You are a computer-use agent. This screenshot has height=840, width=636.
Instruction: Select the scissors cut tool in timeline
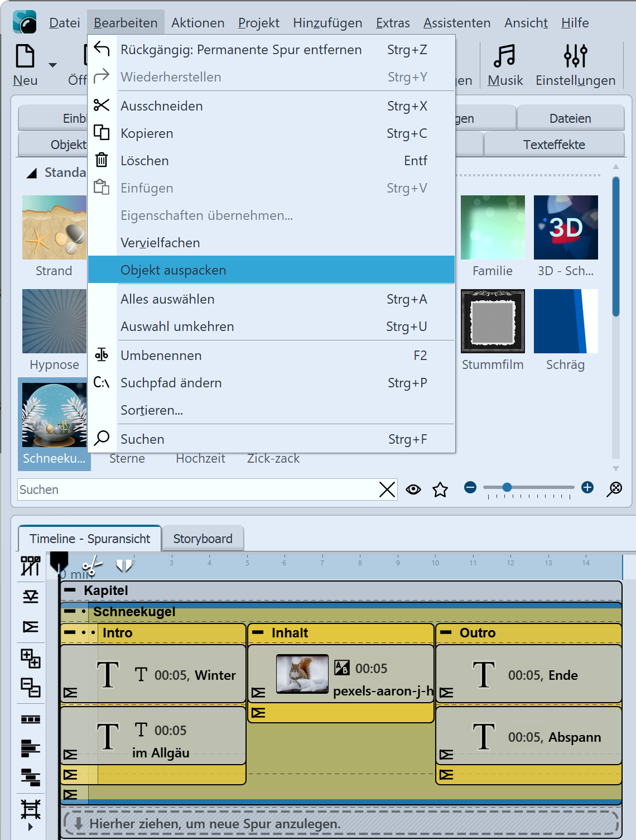pyautogui.click(x=92, y=565)
